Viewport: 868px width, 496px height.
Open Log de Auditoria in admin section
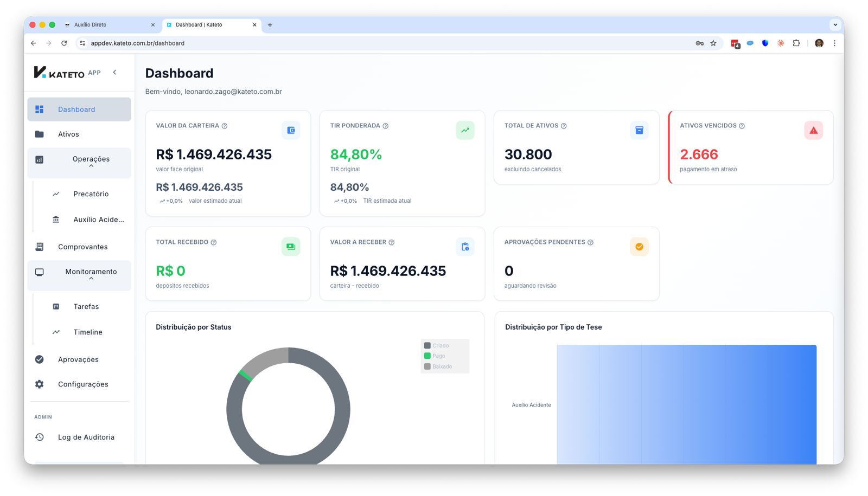point(86,437)
